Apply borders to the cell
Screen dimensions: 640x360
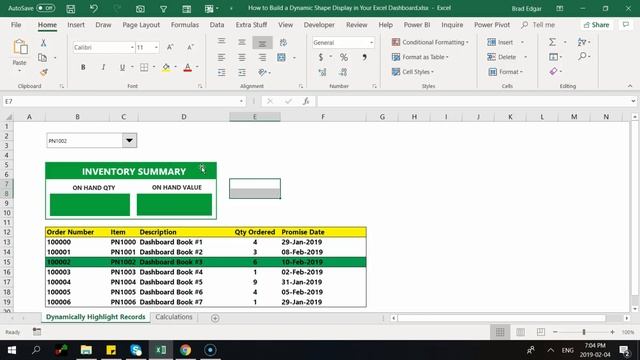coord(144,67)
